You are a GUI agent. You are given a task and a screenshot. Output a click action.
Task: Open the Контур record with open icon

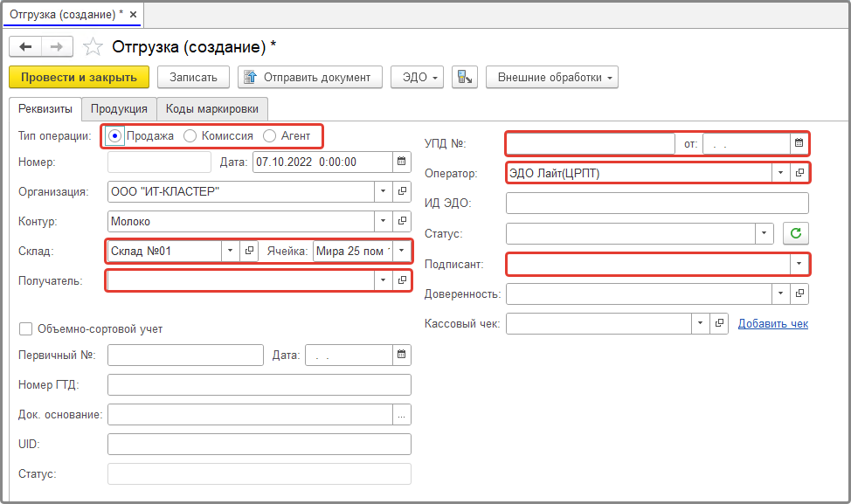[402, 221]
